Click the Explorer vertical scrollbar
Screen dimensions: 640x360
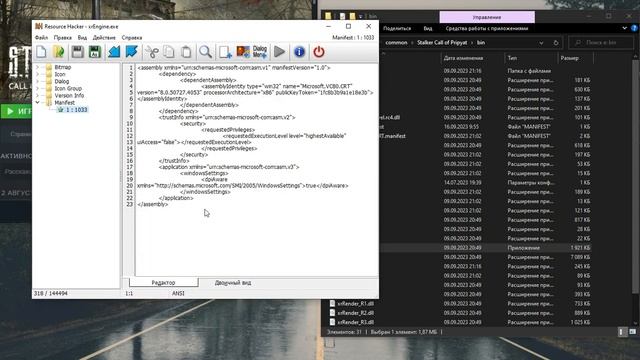click(635, 176)
